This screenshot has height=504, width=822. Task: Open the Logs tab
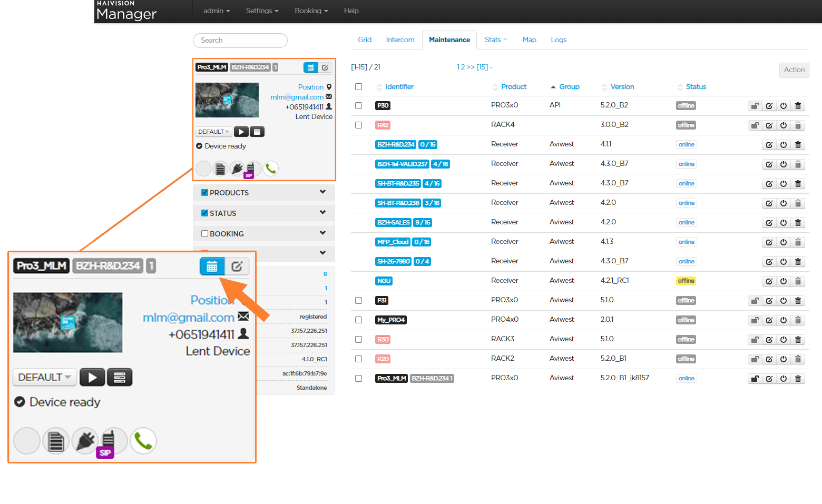559,40
